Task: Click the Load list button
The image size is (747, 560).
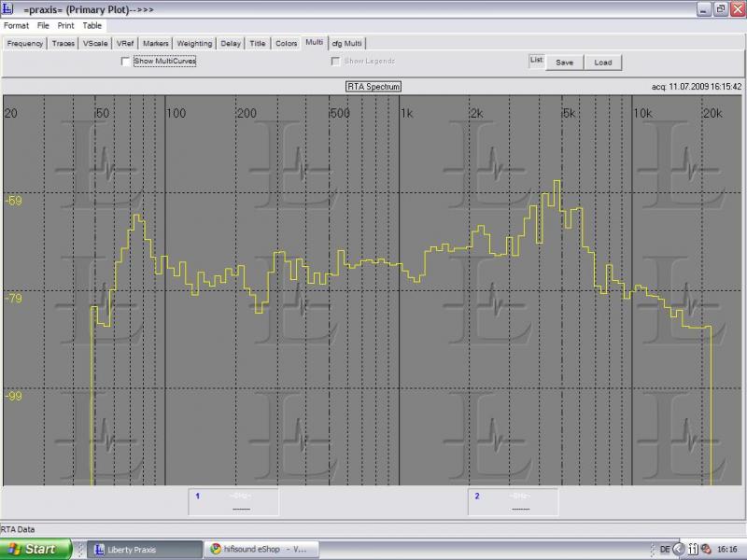Action: 602,63
